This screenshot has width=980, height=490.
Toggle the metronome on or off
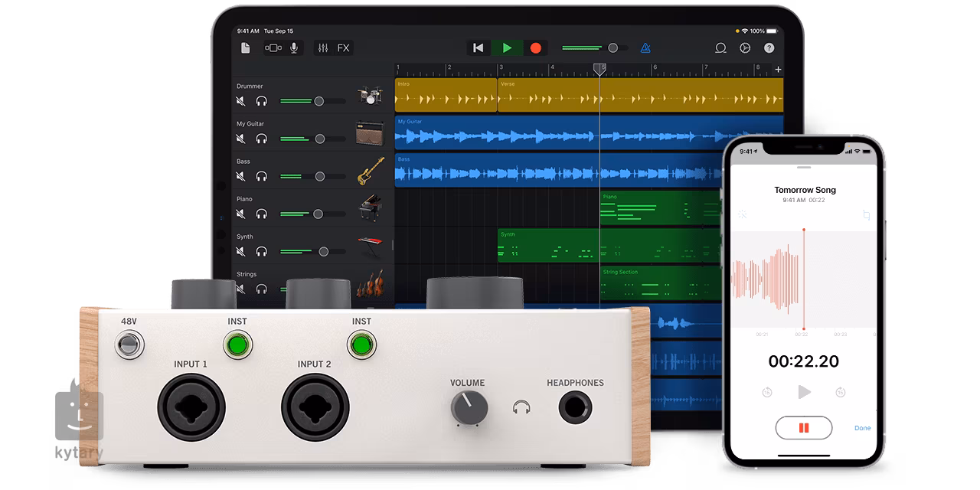645,48
